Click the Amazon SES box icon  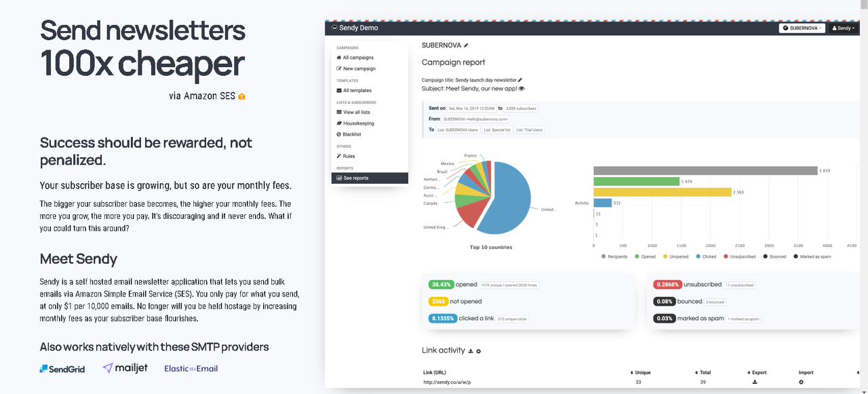coord(242,96)
